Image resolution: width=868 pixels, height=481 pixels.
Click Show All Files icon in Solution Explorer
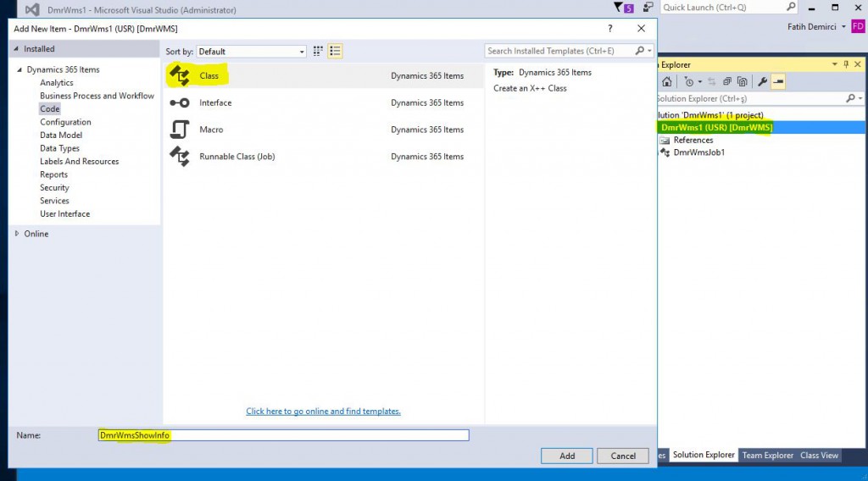tap(743, 82)
